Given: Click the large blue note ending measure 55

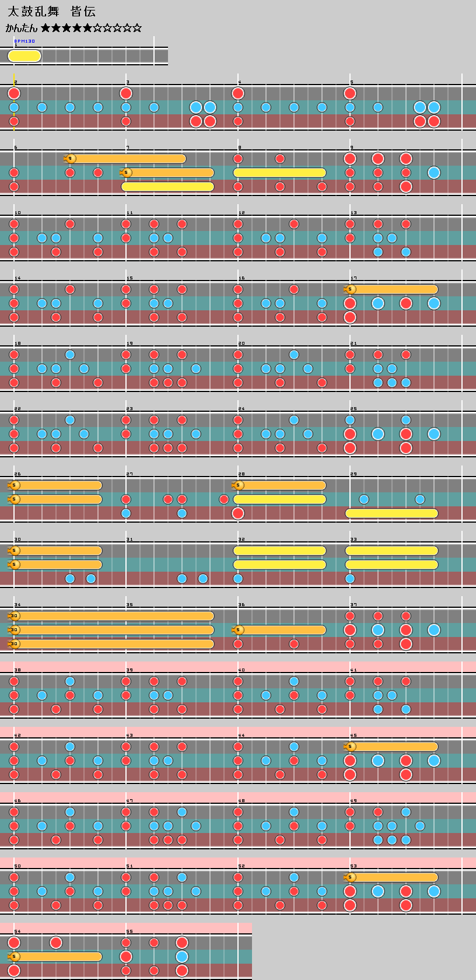Looking at the screenshot, I should click(x=182, y=957).
